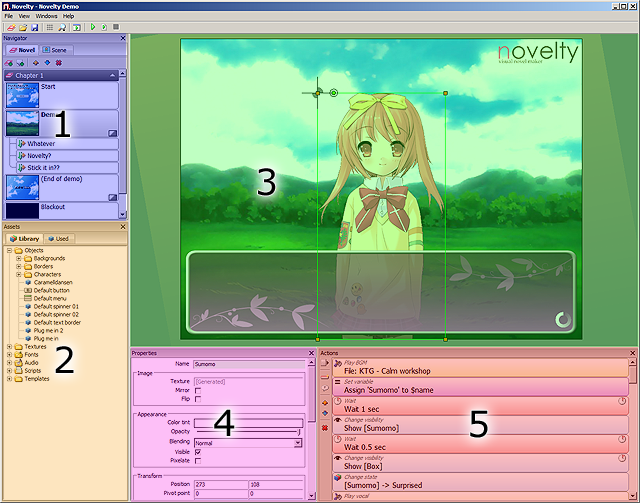Expand the Scripts folder
This screenshot has height=503, width=640.
pos(9,371)
